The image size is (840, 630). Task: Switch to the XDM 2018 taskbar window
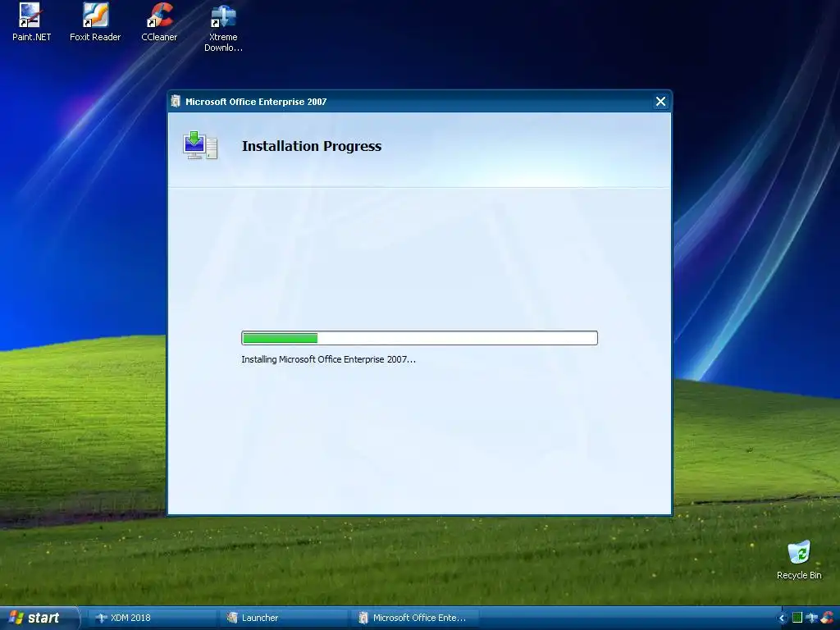152,618
